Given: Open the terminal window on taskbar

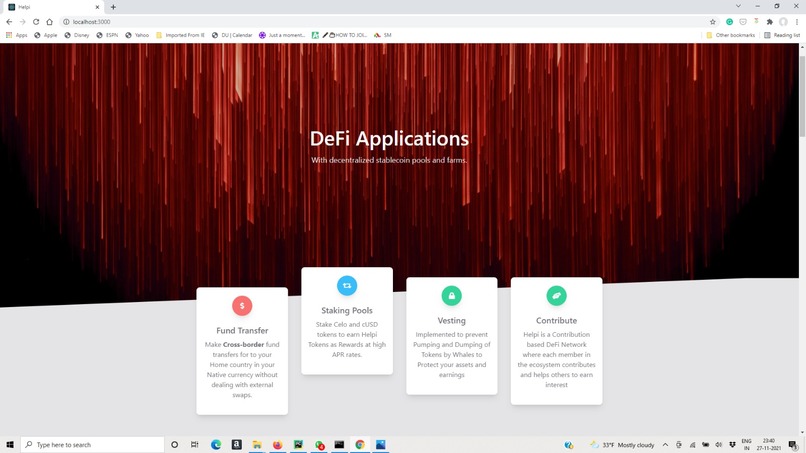Looking at the screenshot, I should coord(339,444).
